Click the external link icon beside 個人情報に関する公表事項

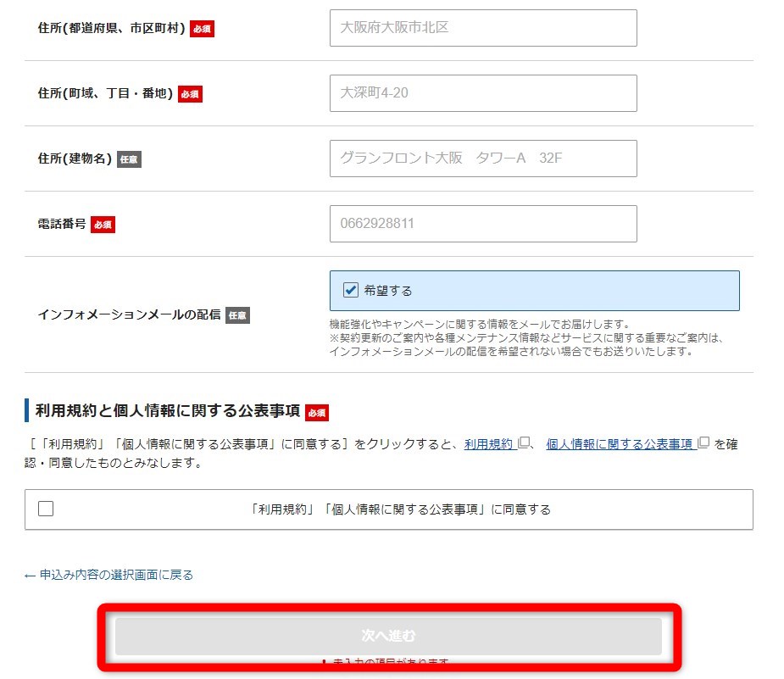[702, 443]
